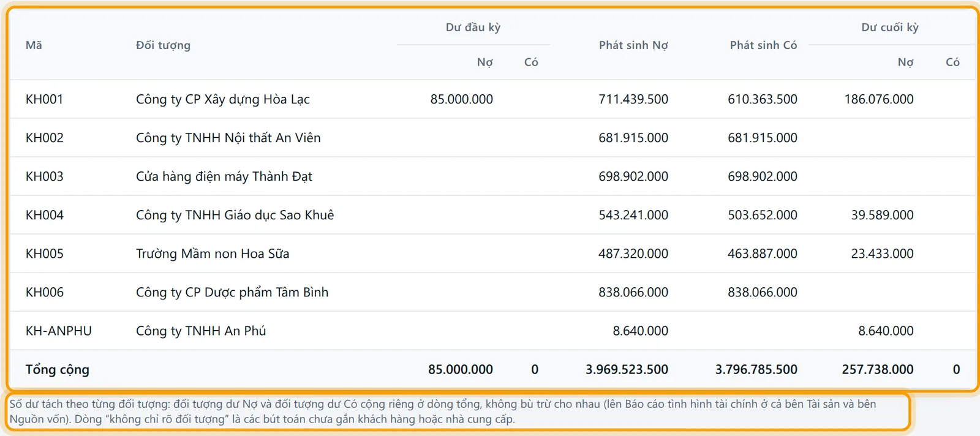980x436 pixels.
Task: Select closing balance "186.076.000"
Action: [x=879, y=99]
